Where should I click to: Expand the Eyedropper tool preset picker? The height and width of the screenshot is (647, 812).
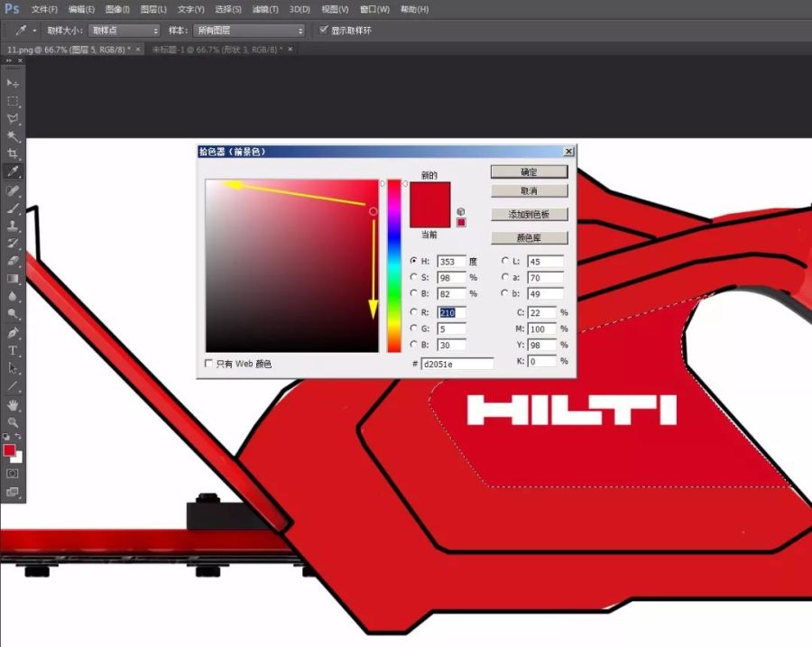26,30
